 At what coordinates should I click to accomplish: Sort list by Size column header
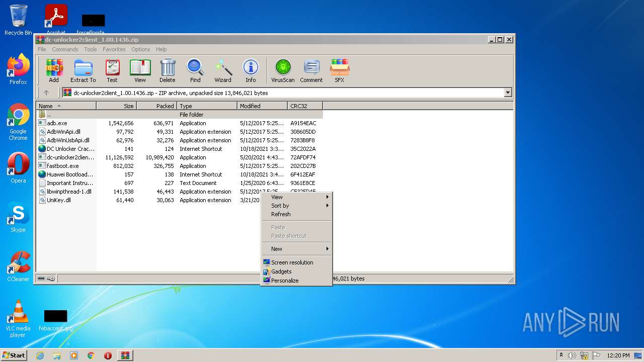(116, 106)
